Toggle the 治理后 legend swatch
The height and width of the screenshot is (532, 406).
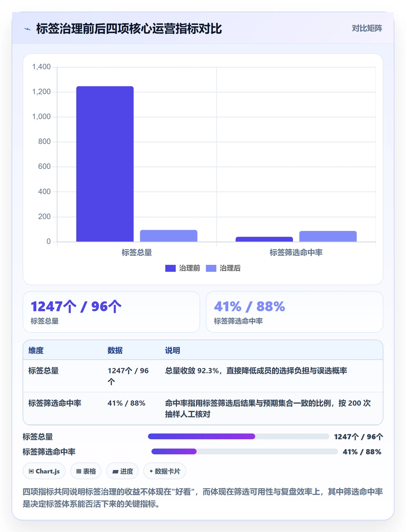click(x=211, y=268)
